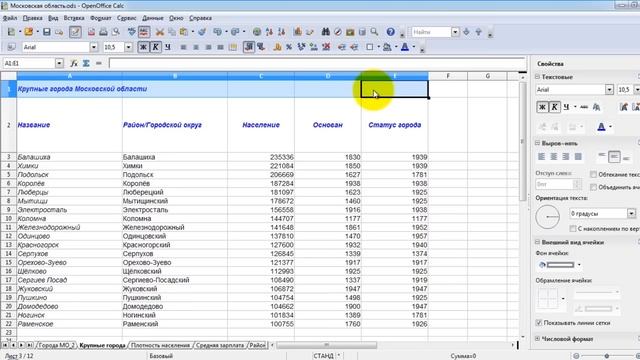This screenshot has width=640, height=360.
Task: Center text horizontally from the formatting toolbar
Action: pyautogui.click(x=196, y=47)
